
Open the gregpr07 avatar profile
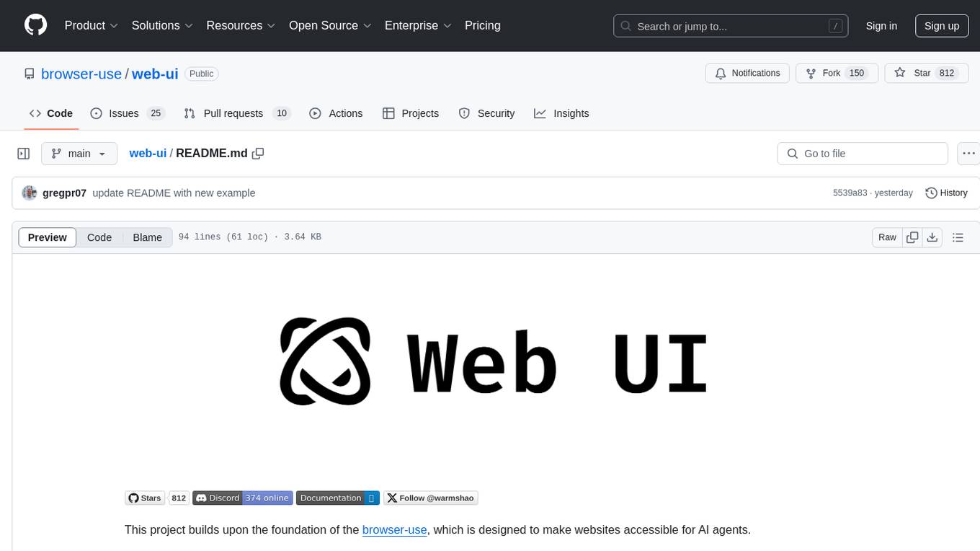[30, 193]
